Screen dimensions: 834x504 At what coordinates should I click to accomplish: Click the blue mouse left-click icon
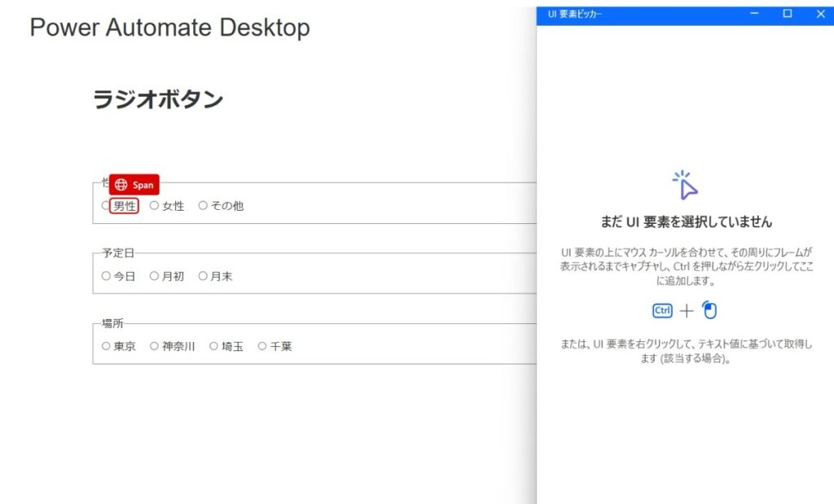click(x=709, y=309)
